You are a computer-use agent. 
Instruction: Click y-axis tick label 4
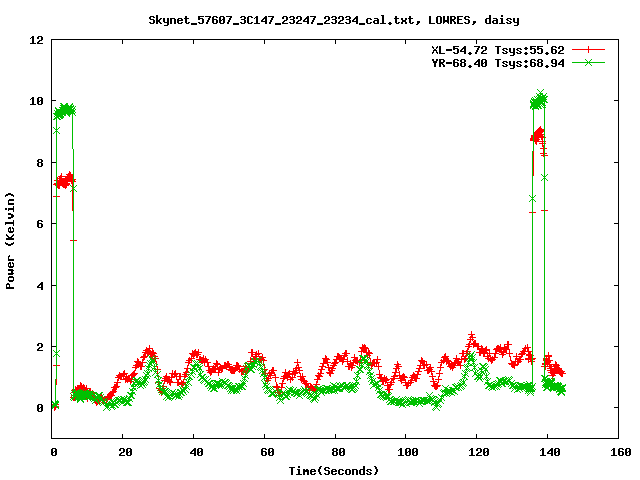pos(40,286)
